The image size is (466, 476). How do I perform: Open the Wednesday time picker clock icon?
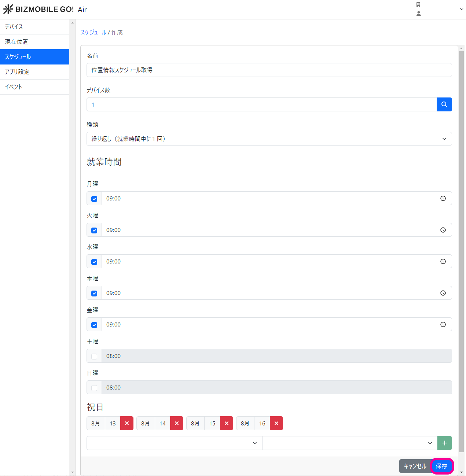point(443,262)
